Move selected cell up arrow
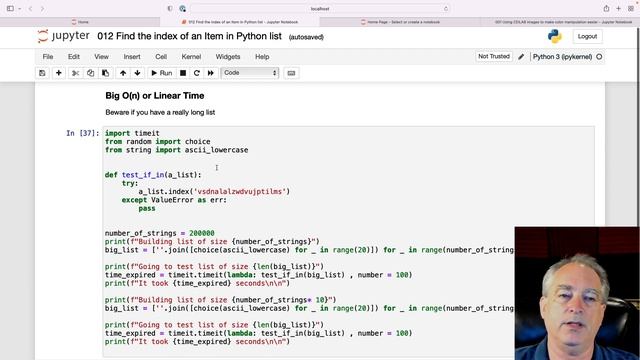 [x=123, y=73]
